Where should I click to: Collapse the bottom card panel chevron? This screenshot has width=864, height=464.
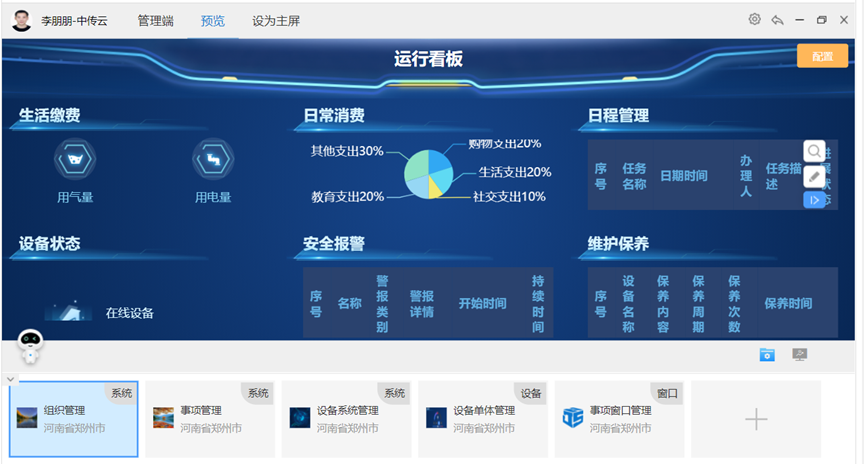pyautogui.click(x=10, y=379)
